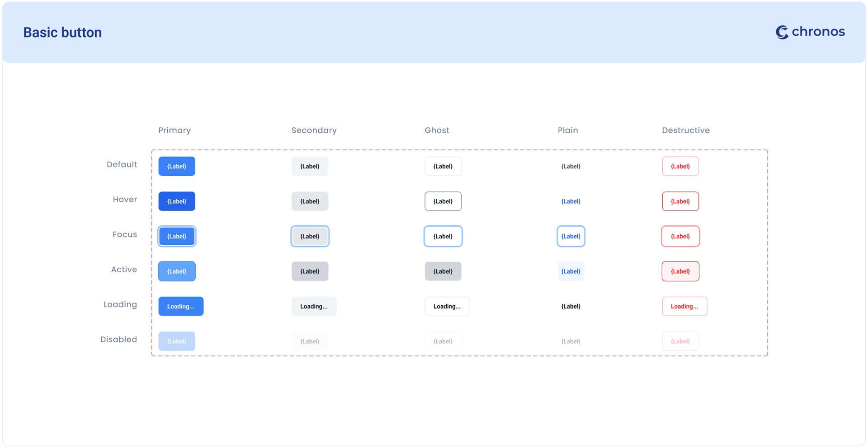Click the Ghost Disabled {Label} button
The width and height of the screenshot is (868, 448).
tap(443, 341)
